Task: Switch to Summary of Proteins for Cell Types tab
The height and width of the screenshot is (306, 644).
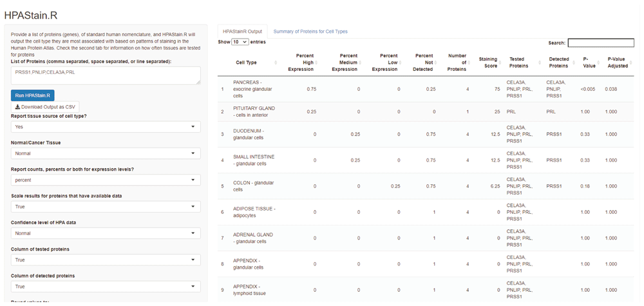Action: pyautogui.click(x=310, y=31)
